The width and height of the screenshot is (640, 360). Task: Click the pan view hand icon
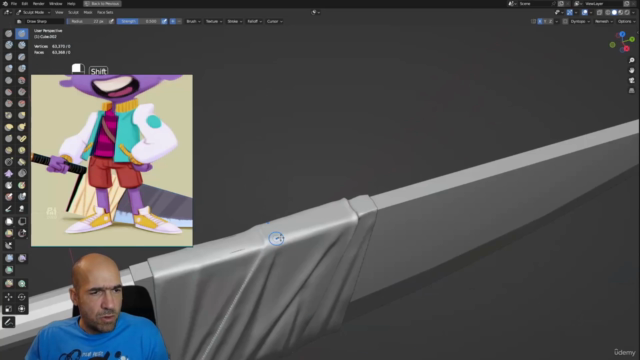pos(631,70)
